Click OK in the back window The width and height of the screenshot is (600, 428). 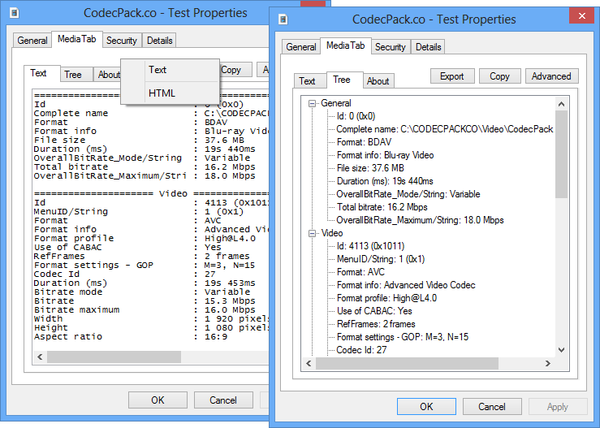click(158, 400)
